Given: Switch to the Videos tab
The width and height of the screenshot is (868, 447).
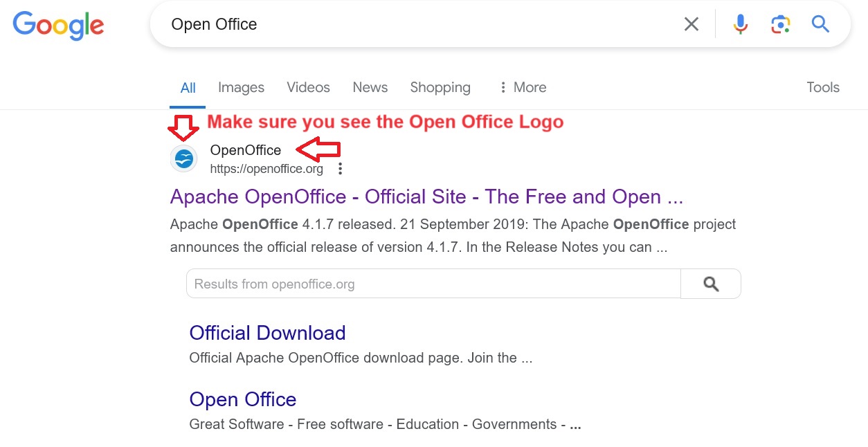Looking at the screenshot, I should click(308, 87).
